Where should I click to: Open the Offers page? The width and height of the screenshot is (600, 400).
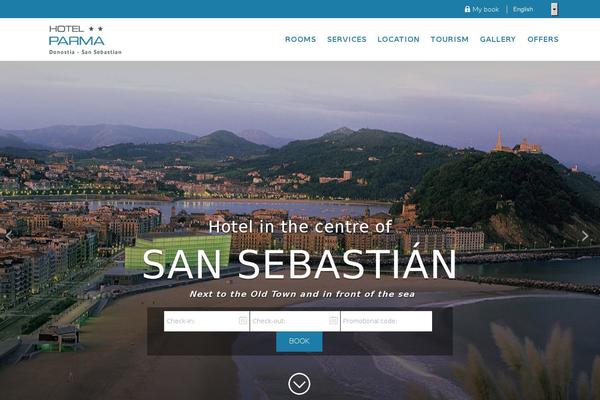tap(543, 39)
